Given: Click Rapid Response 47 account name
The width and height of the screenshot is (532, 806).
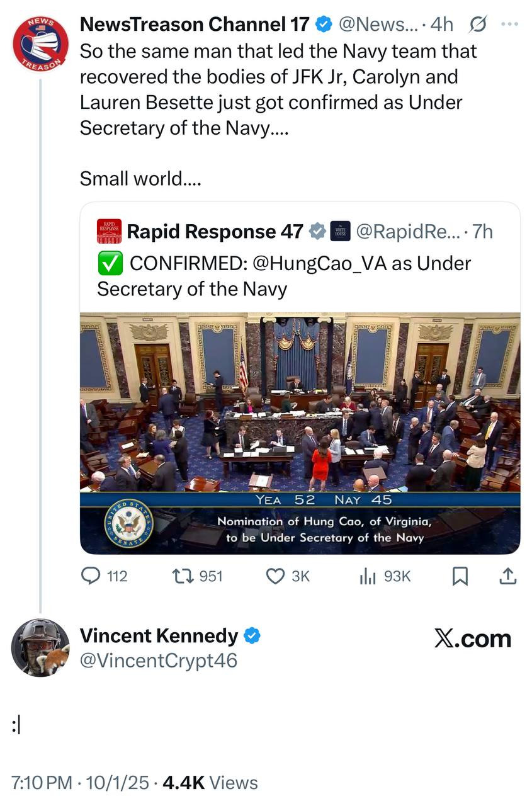Looking at the screenshot, I should tap(215, 232).
